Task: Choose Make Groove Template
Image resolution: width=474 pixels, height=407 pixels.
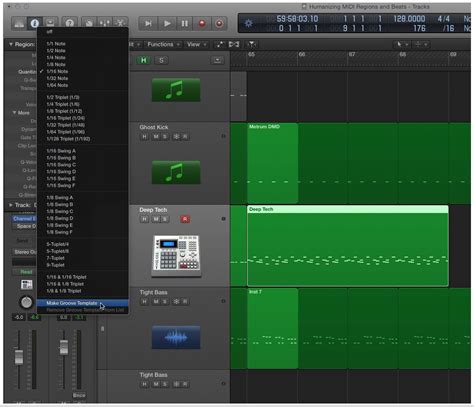Action: 83,303
